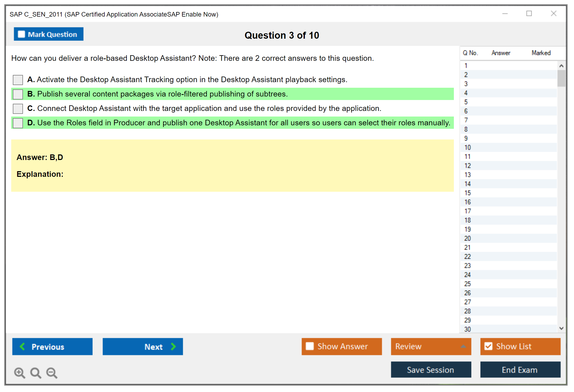574x392 pixels.
Task: Click the reset zoom magnifier icon
Action: pos(36,373)
